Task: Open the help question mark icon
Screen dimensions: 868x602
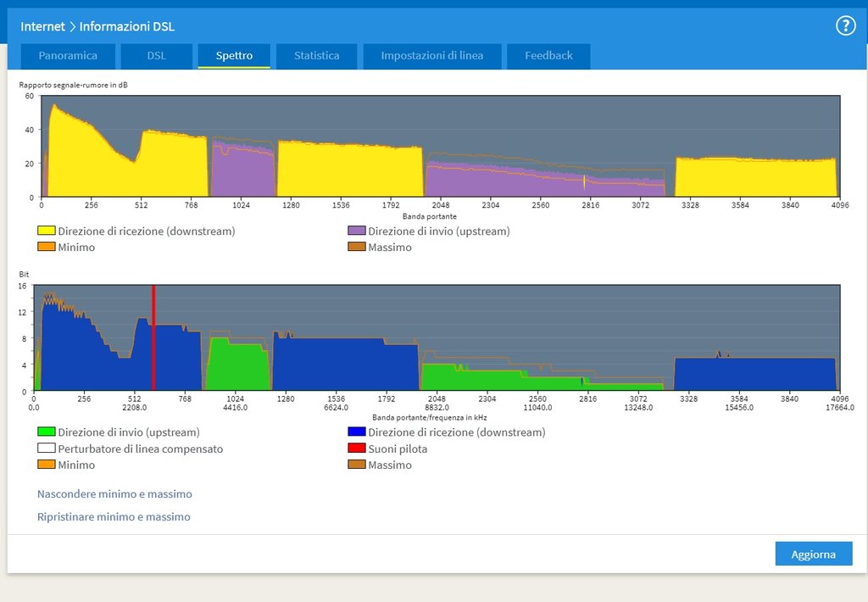Action: click(845, 25)
